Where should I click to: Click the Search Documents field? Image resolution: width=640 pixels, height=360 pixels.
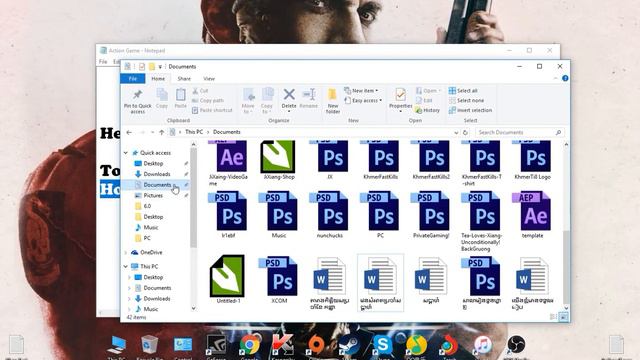click(520, 132)
